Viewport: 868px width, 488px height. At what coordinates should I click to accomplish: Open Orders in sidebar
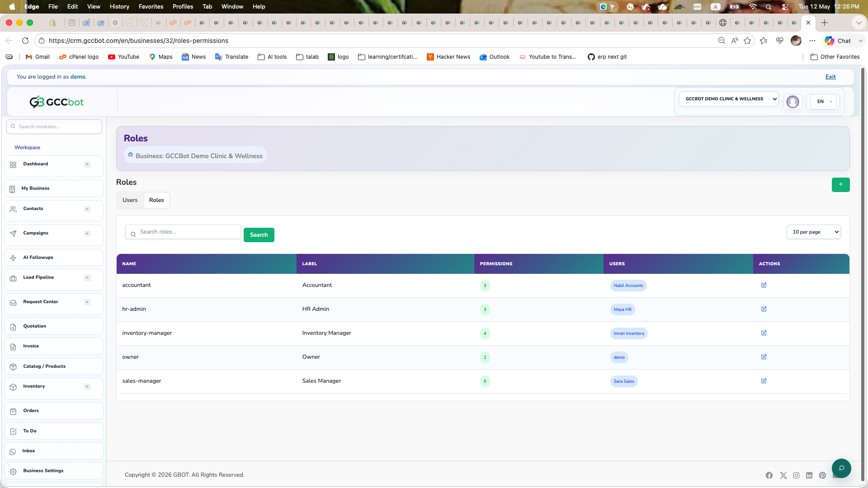coord(54,411)
